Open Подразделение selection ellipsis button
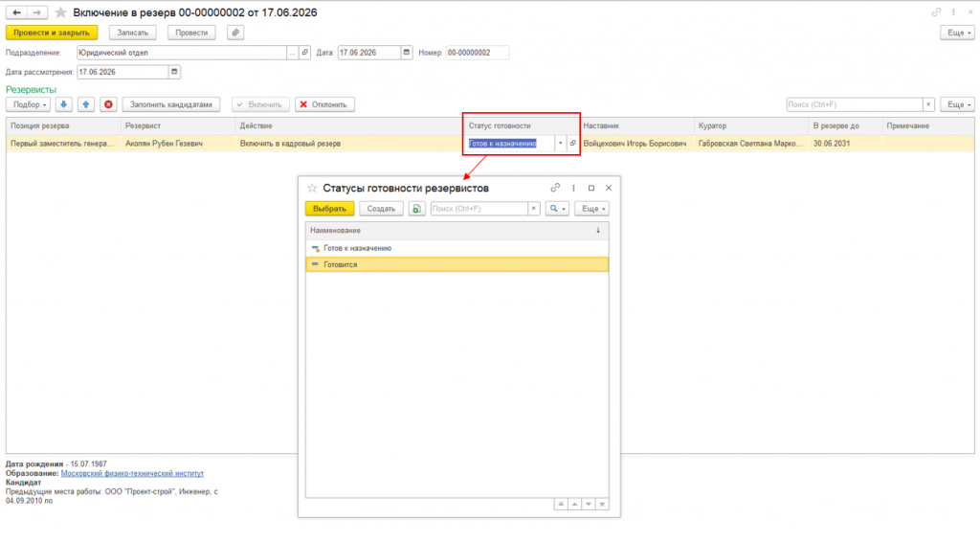Screen dimensions: 980x542 pyautogui.click(x=293, y=53)
